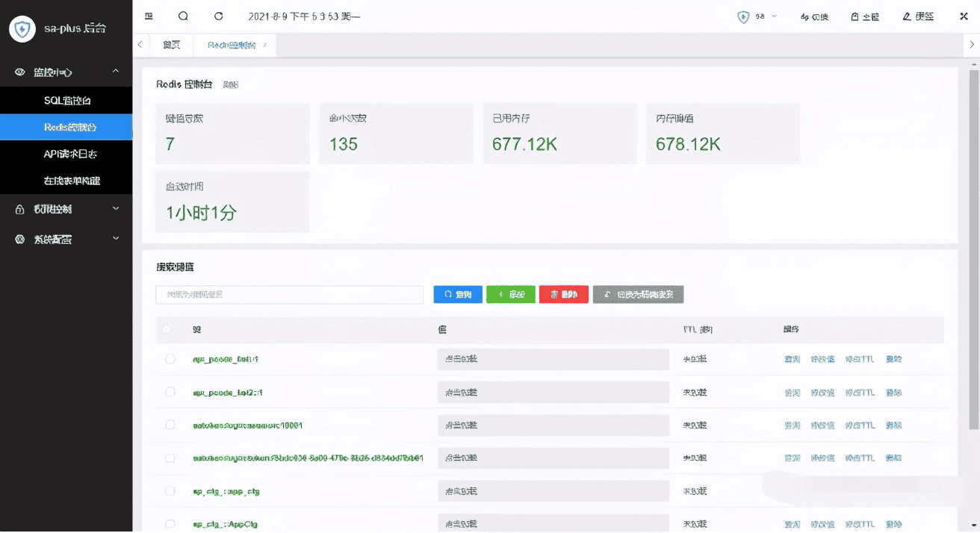Select the header checkbox to check all keys

(x=167, y=329)
